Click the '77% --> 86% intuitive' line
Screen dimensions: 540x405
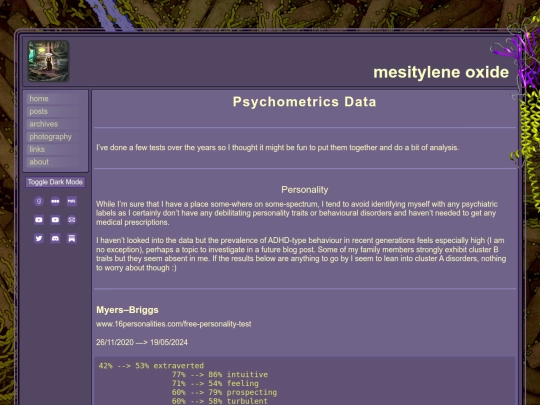pyautogui.click(x=220, y=375)
